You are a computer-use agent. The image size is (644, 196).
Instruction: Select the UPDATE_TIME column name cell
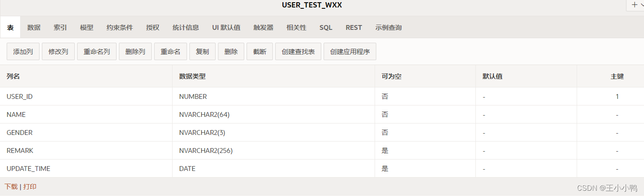[x=86, y=168]
